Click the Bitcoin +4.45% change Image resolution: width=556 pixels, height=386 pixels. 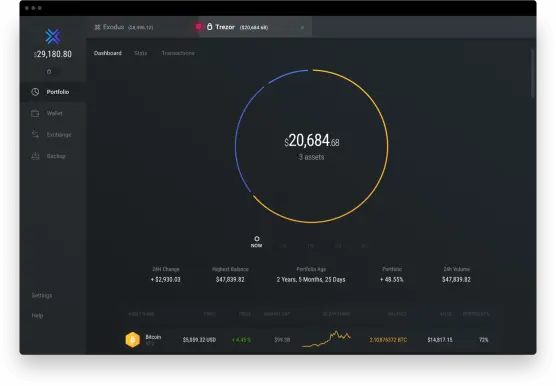coord(241,340)
